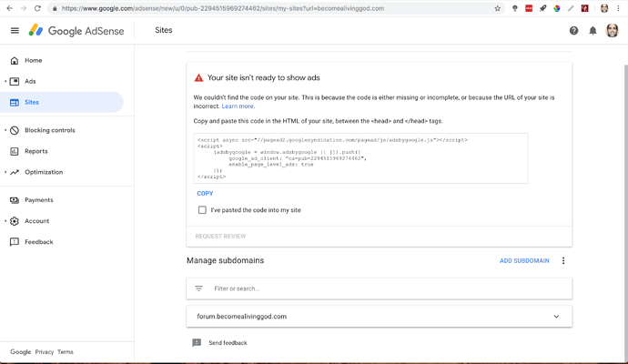Click the "Sites" page title
This screenshot has height=364, width=628.
click(164, 30)
